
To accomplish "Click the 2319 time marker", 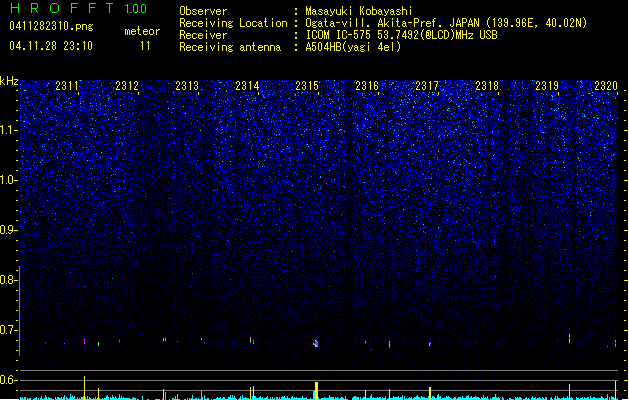I will (547, 86).
